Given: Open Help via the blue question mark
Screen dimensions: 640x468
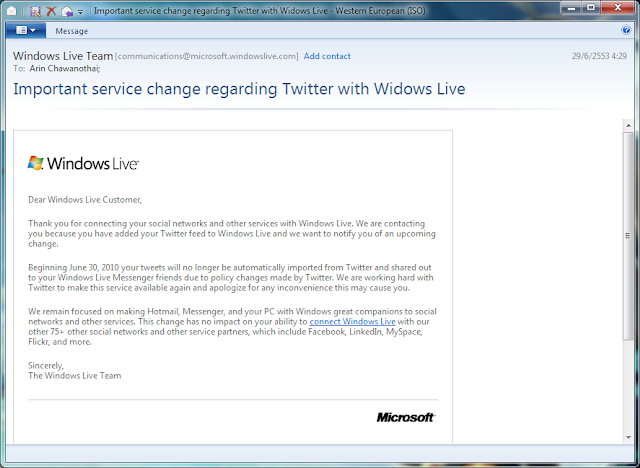Looking at the screenshot, I should click(626, 30).
